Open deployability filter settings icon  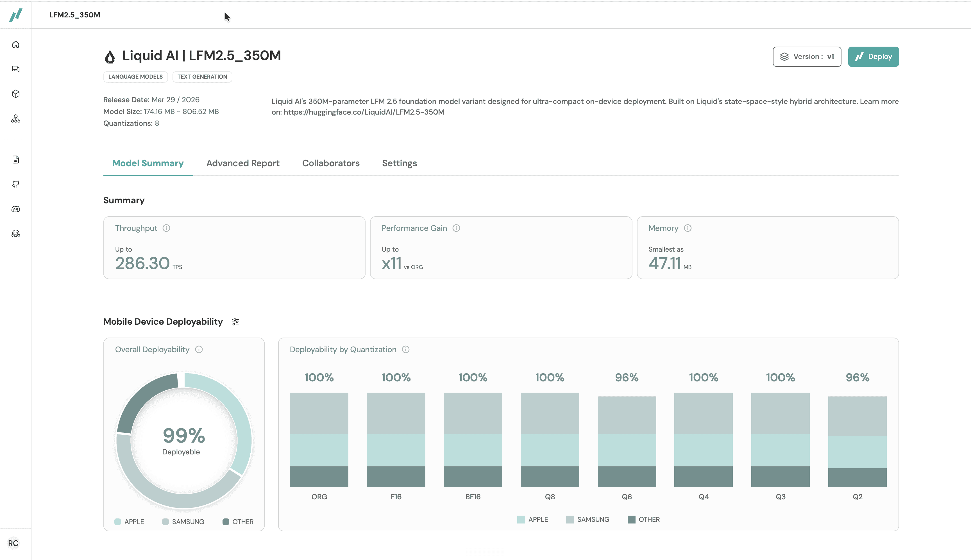pos(235,322)
